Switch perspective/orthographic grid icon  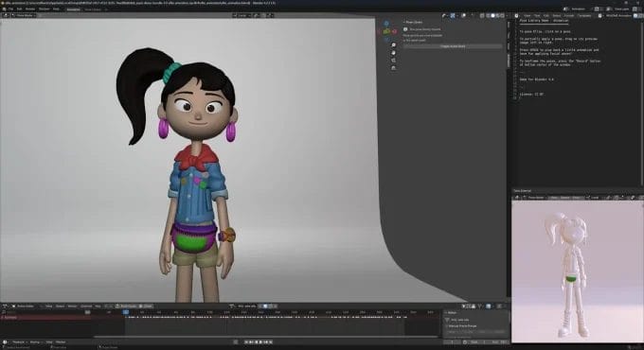(393, 68)
